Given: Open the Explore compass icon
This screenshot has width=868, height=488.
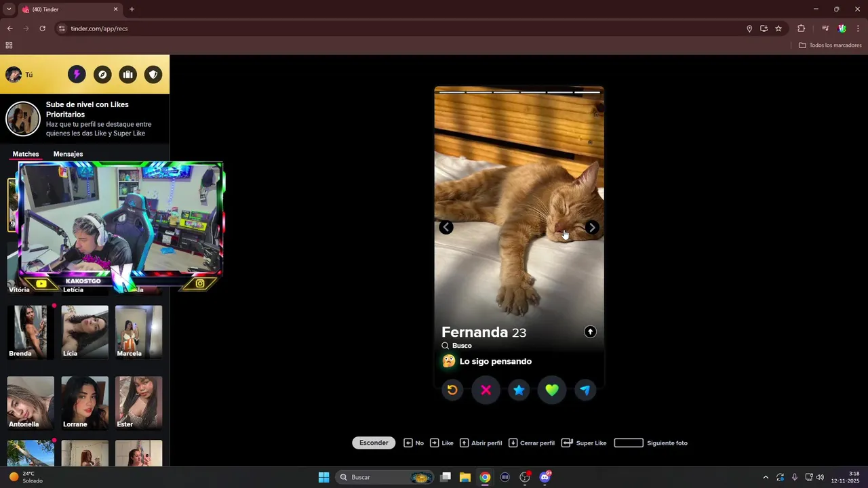Looking at the screenshot, I should (102, 75).
